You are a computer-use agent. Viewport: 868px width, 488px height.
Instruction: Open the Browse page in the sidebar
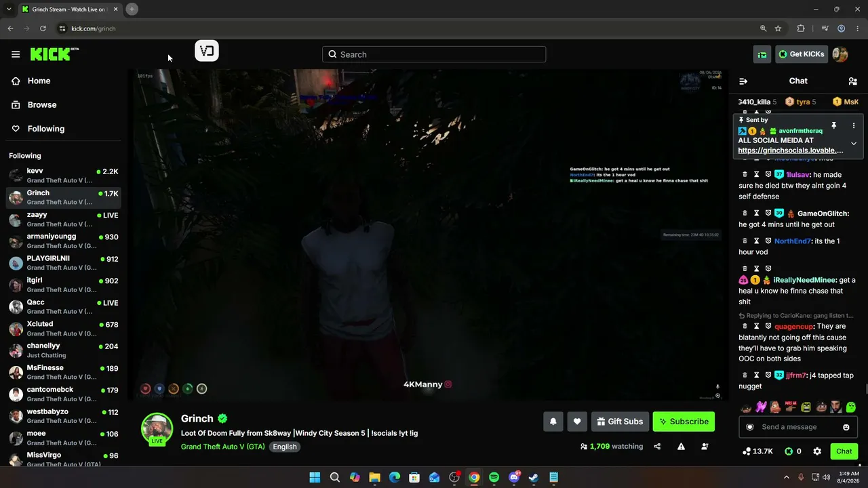[x=64, y=105]
